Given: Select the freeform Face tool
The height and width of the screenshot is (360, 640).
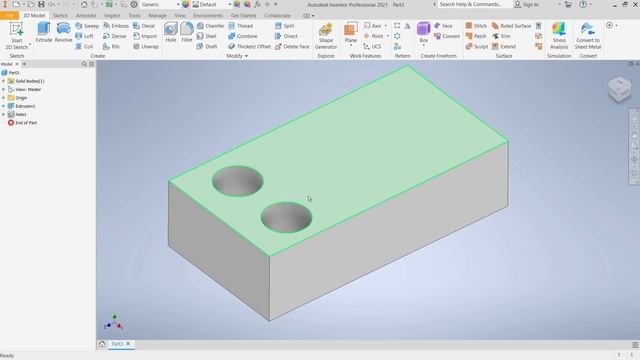Looking at the screenshot, I should point(443,26).
